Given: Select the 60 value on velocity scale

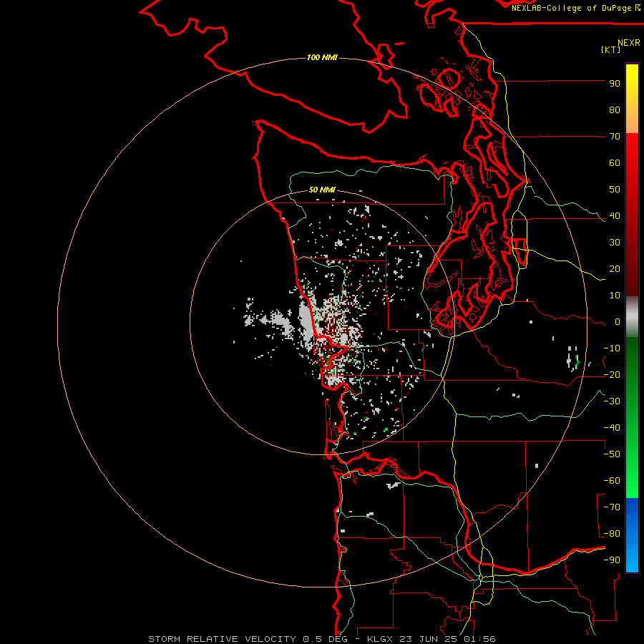Looking at the screenshot, I should tap(615, 163).
